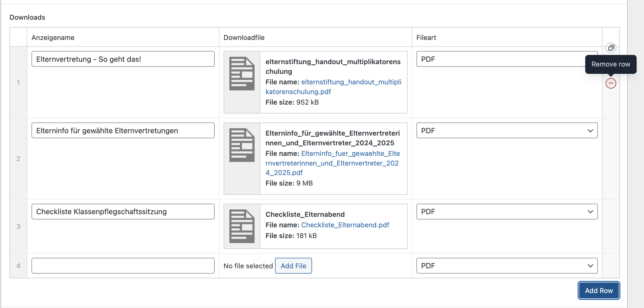Click the Checkliste Klassenpflegschaftssitzung name field

[x=123, y=212]
